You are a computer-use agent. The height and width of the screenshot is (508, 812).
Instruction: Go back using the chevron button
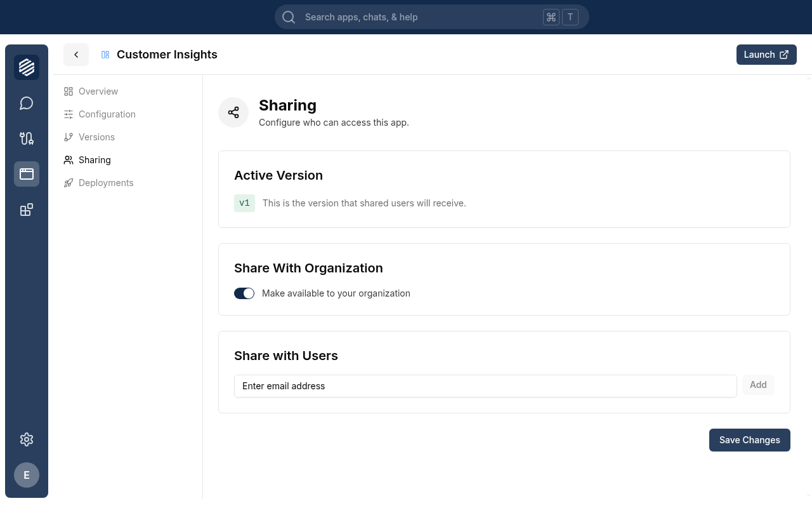pyautogui.click(x=76, y=55)
